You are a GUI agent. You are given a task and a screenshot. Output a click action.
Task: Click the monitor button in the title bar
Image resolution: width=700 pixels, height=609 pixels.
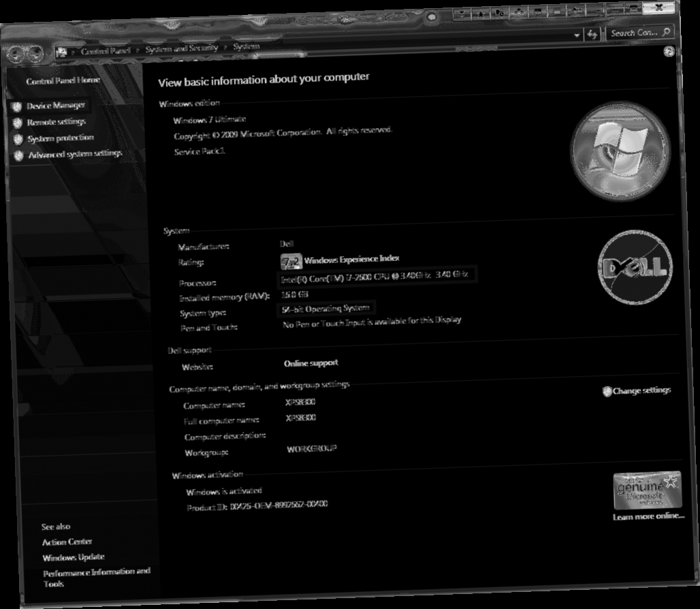[x=538, y=11]
